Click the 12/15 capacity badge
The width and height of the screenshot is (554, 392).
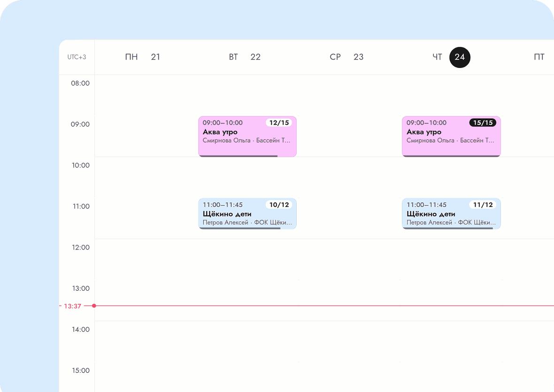click(279, 122)
